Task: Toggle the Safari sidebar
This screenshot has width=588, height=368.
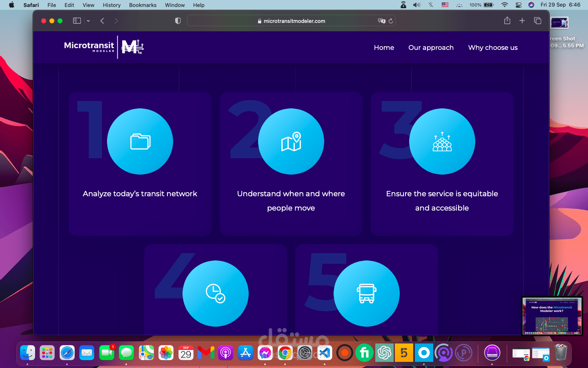Action: click(77, 21)
